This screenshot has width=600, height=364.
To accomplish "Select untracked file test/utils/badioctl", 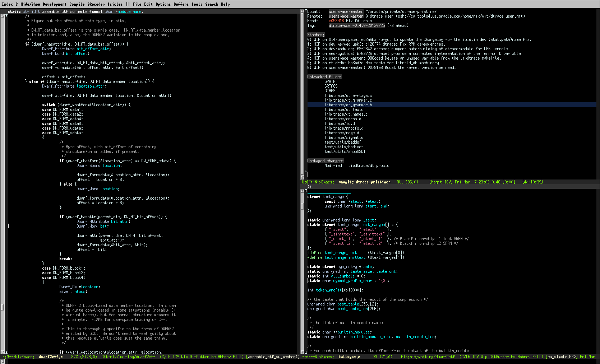I will pyautogui.click(x=345, y=147).
